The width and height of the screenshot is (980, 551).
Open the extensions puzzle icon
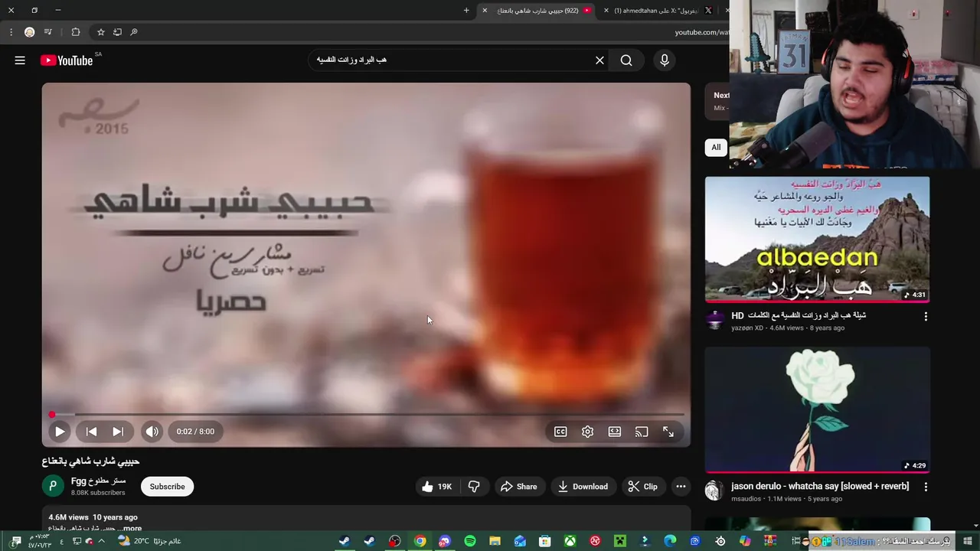pos(76,32)
